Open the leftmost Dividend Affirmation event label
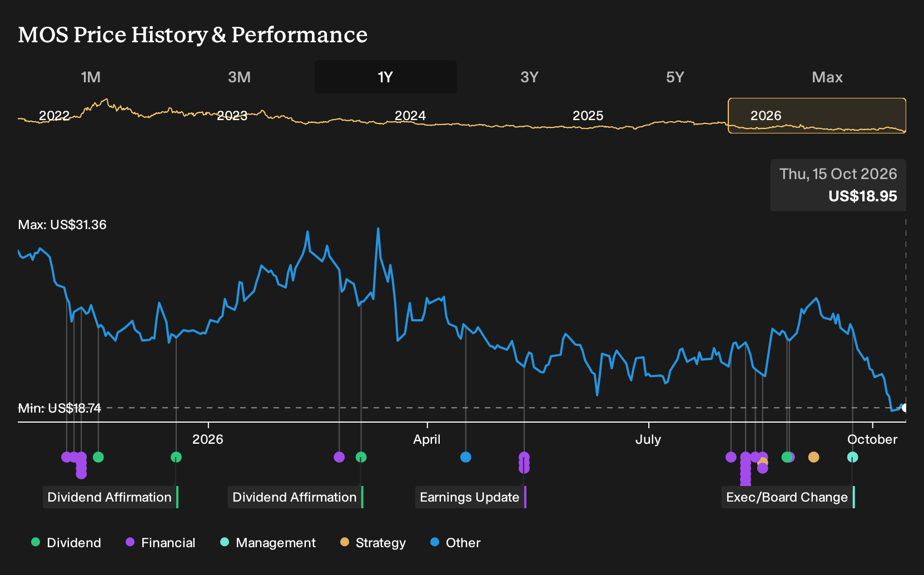Viewport: 924px width, 575px height. 111,497
